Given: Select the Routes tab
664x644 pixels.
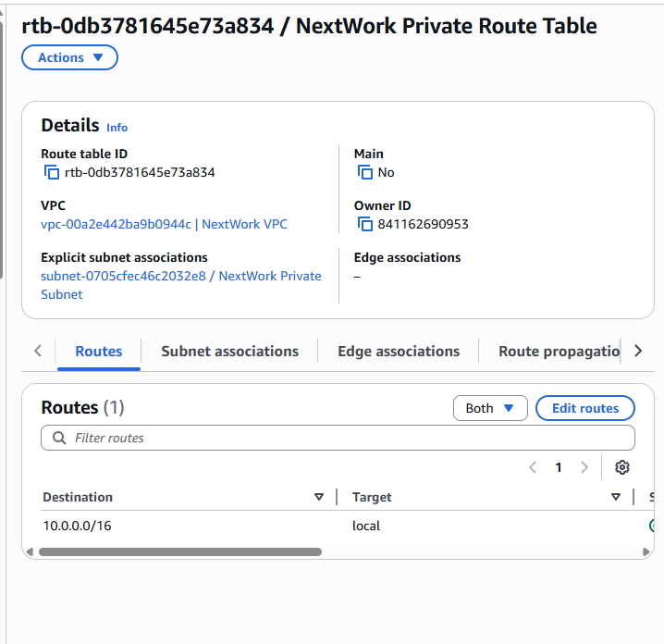Looking at the screenshot, I should [x=99, y=352].
